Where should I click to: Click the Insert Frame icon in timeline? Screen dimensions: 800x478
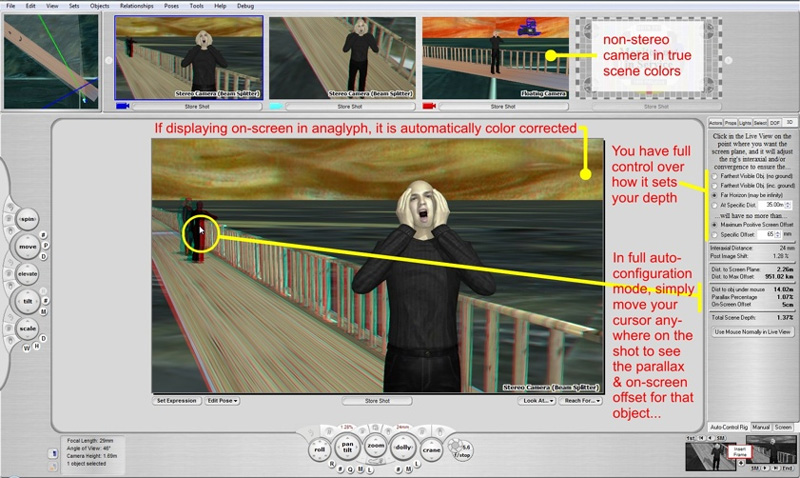click(x=740, y=451)
